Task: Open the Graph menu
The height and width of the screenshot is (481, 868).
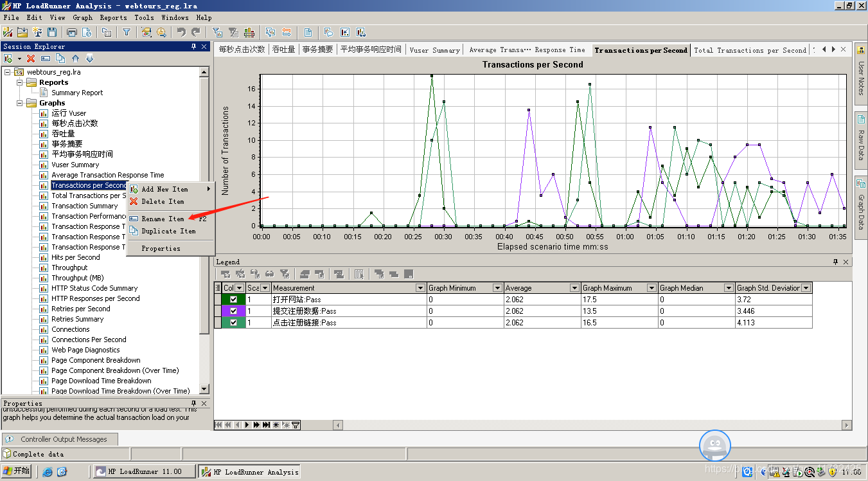Action: pyautogui.click(x=82, y=17)
